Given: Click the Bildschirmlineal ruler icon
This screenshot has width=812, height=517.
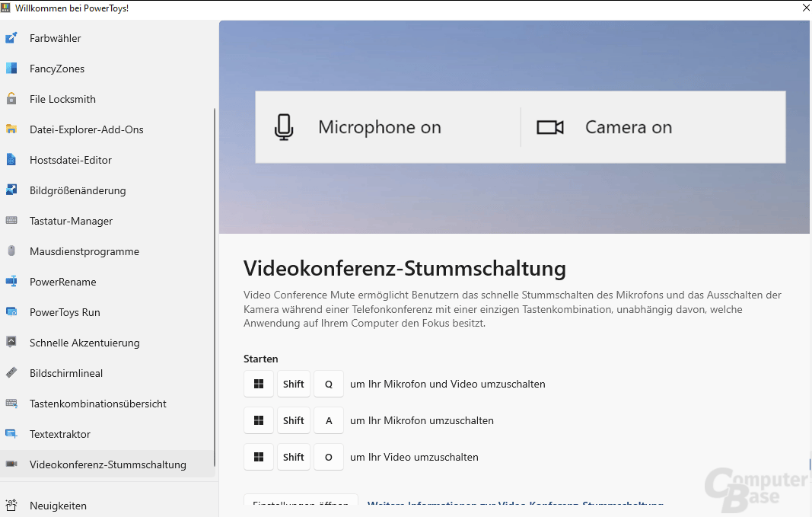Looking at the screenshot, I should 11,372.
